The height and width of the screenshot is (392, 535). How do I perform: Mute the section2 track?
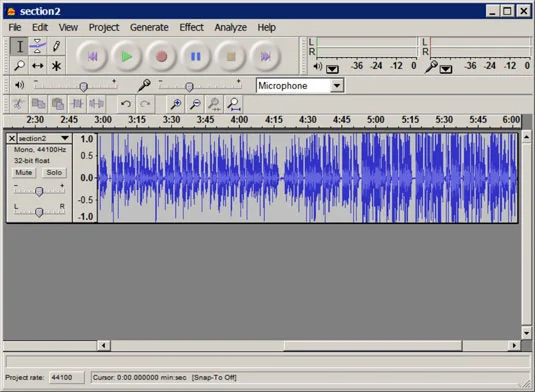(x=24, y=173)
